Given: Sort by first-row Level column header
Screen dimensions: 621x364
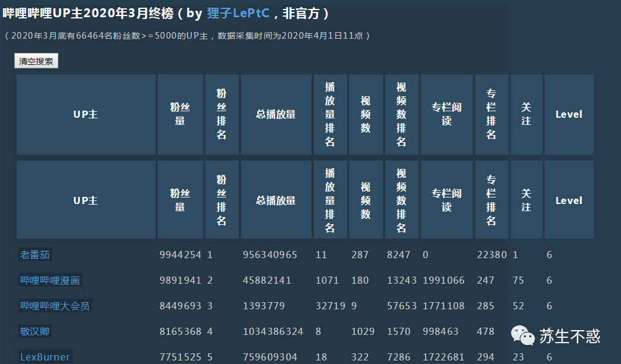Looking at the screenshot, I should tap(569, 114).
